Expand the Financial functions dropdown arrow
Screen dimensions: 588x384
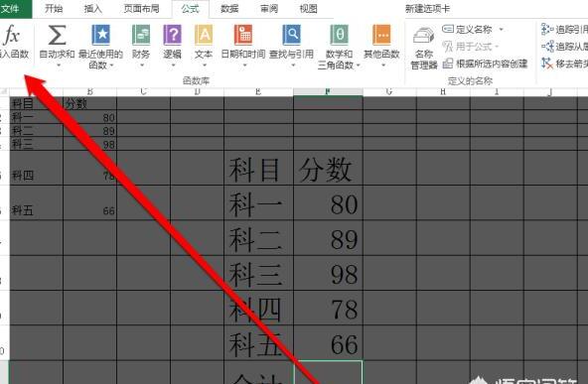tap(142, 65)
